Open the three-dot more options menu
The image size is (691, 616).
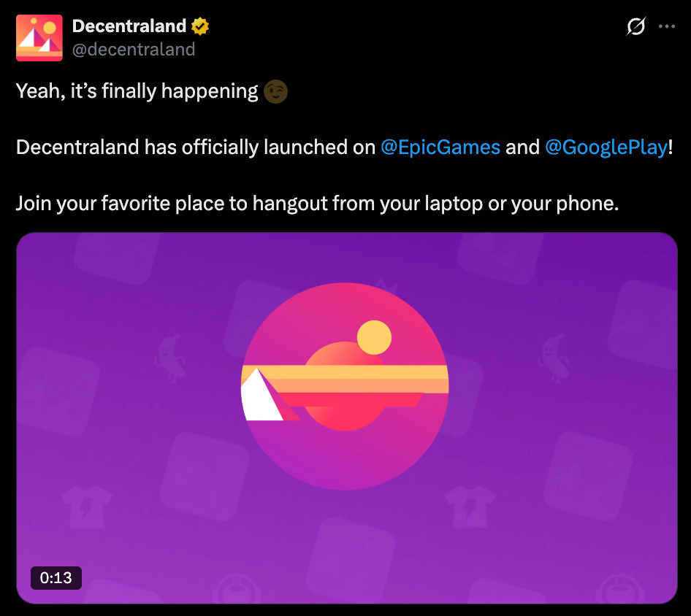[x=667, y=27]
